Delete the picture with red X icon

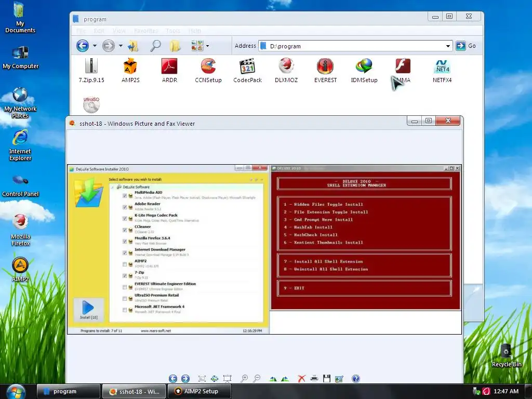tap(301, 379)
